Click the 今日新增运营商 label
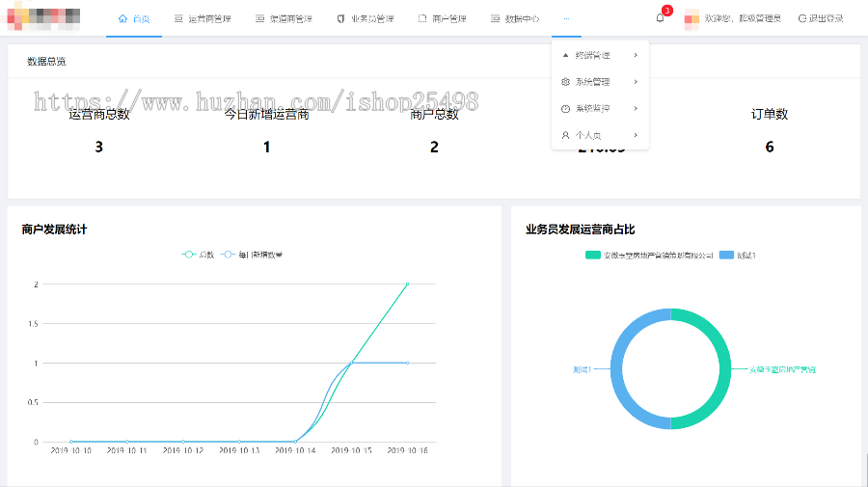Viewport: 868px width, 487px height. pyautogui.click(x=266, y=115)
